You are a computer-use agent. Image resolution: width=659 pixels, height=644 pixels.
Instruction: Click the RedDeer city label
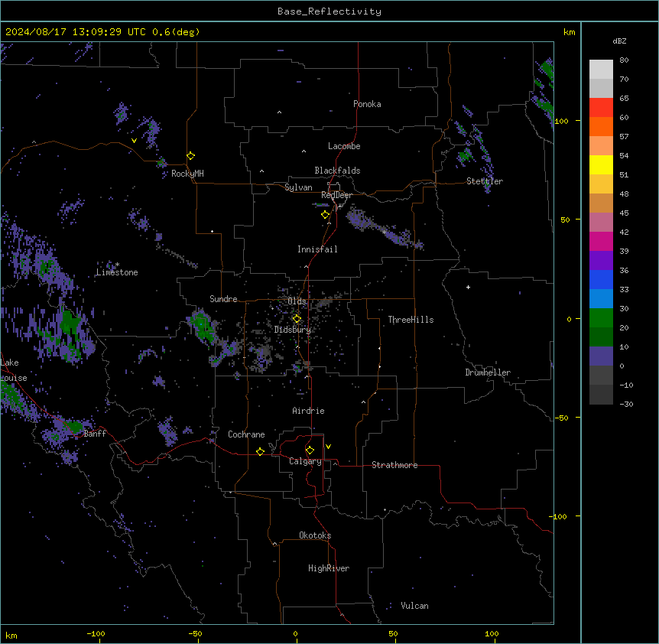(336, 195)
